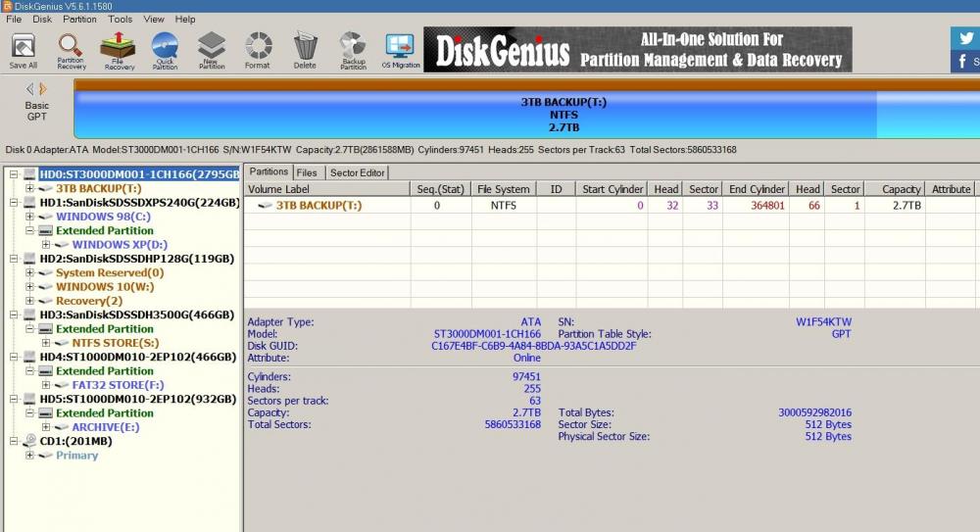Click the Quick Partition icon
Screen dimensions: 980x532
click(165, 49)
